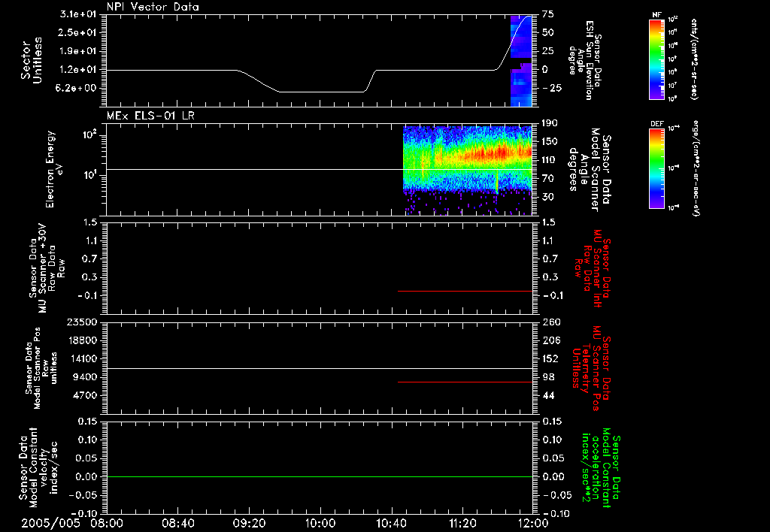
Task: Click the blue NPI sector spectrogram block
Action: pyautogui.click(x=521, y=61)
